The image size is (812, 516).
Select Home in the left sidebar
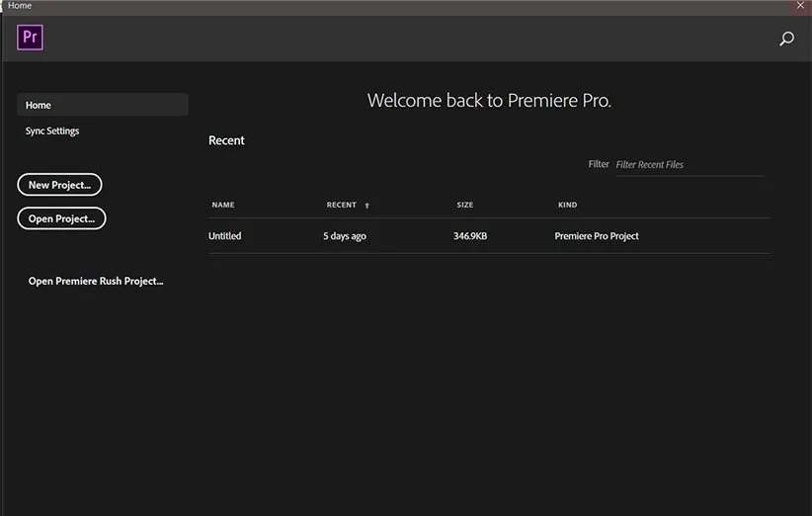(x=102, y=105)
